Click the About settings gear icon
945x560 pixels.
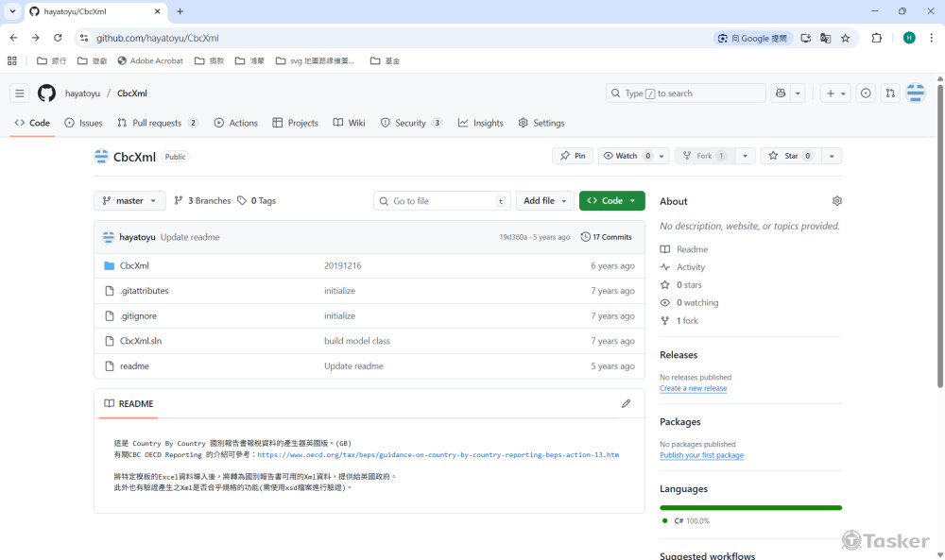[x=836, y=201]
